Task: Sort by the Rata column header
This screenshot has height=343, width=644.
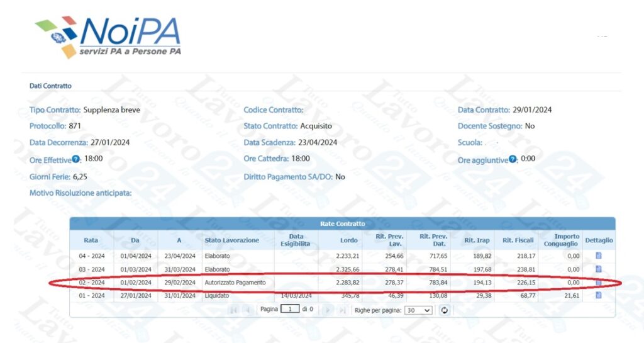Action: (x=91, y=240)
